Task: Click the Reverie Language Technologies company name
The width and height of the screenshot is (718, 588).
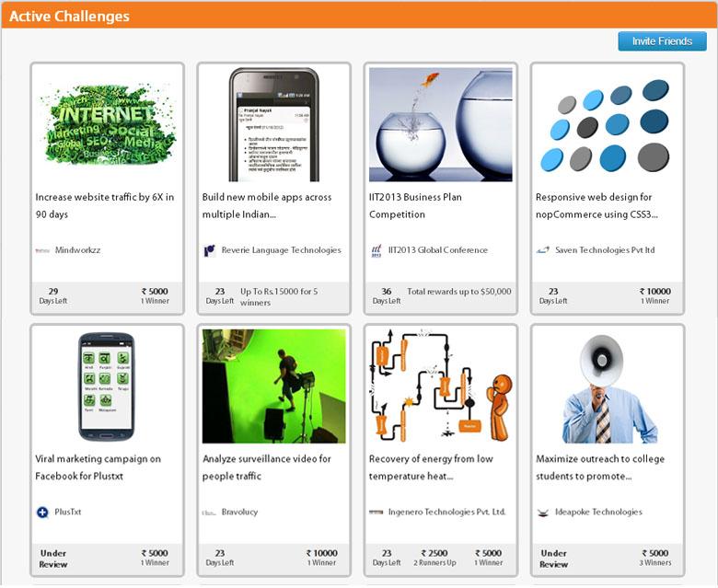Action: (281, 250)
